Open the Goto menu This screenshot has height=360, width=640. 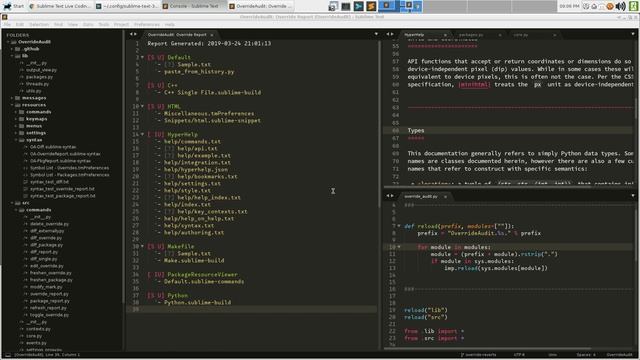(88, 24)
